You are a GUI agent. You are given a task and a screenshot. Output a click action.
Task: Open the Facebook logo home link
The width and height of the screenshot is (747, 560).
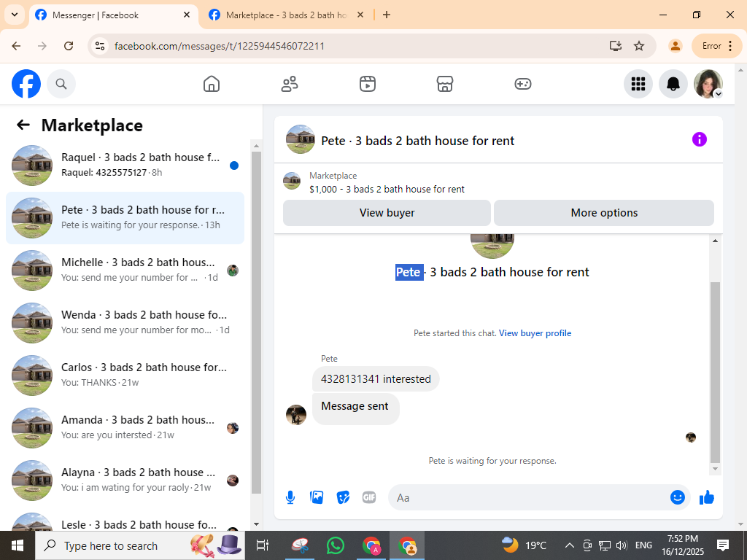tap(26, 84)
